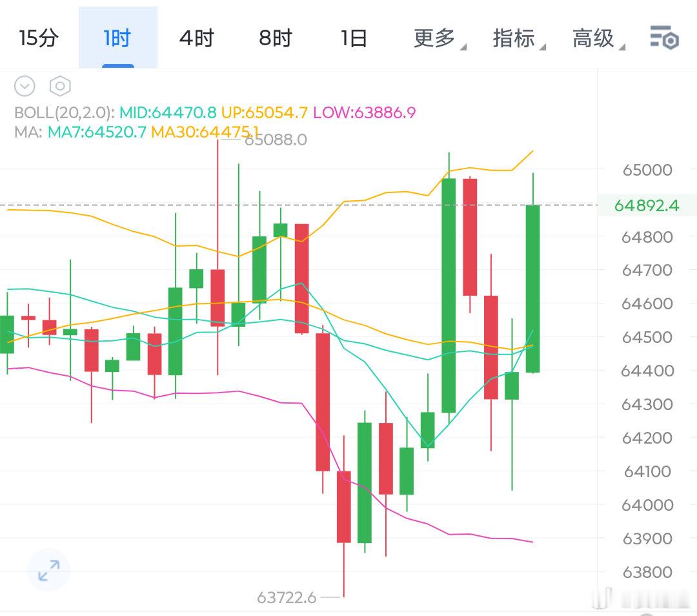The width and height of the screenshot is (697, 616).
Task: Click the 63800 price axis label
Action: point(647,572)
